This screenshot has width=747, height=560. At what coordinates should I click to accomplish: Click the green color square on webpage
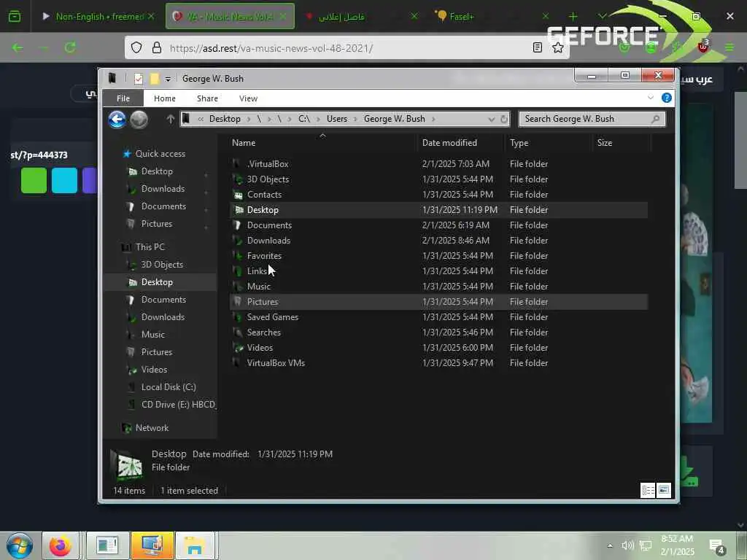[34, 180]
